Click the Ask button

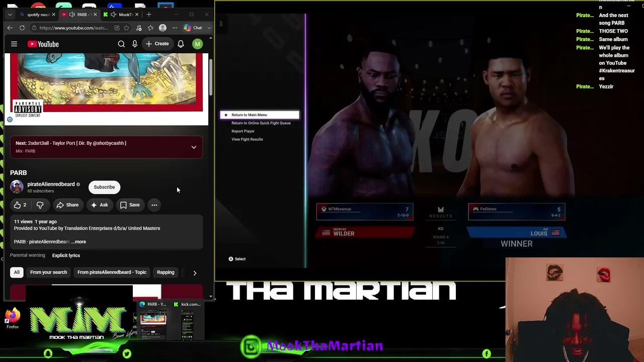coord(99,205)
